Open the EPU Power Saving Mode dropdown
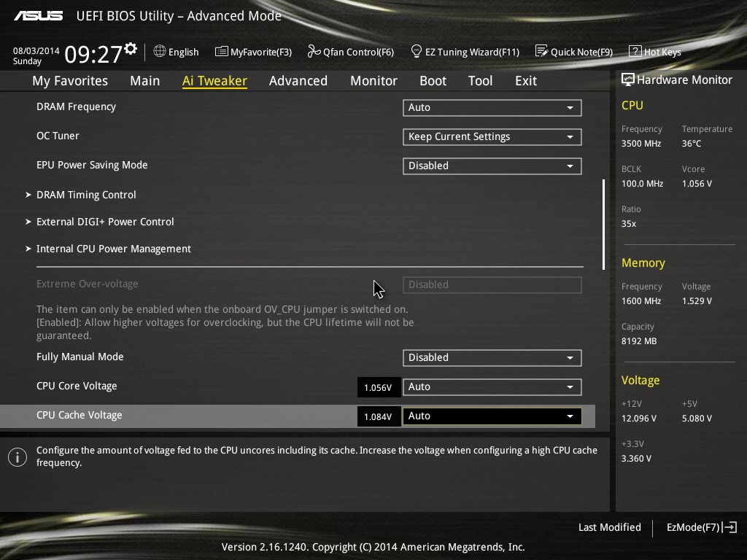 point(492,166)
